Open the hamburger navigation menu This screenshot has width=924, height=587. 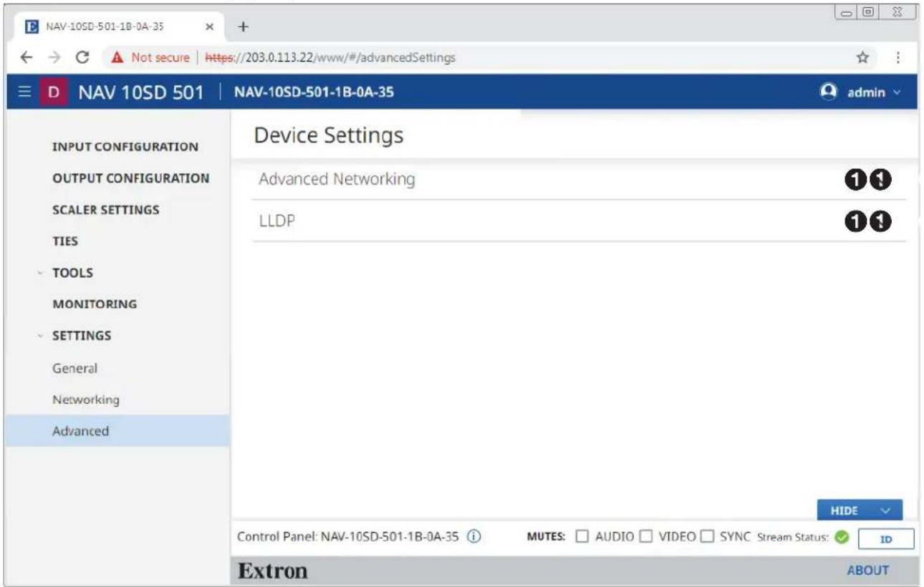click(24, 94)
